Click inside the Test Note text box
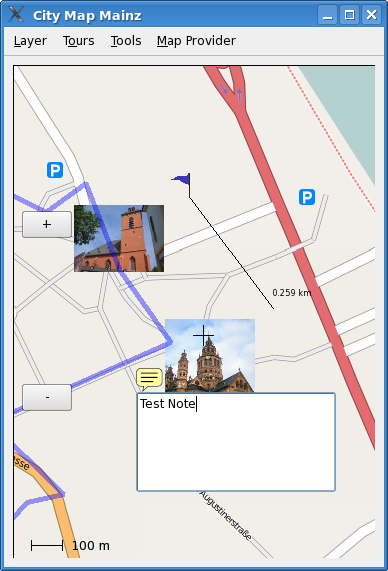The width and height of the screenshot is (388, 571). point(236,442)
